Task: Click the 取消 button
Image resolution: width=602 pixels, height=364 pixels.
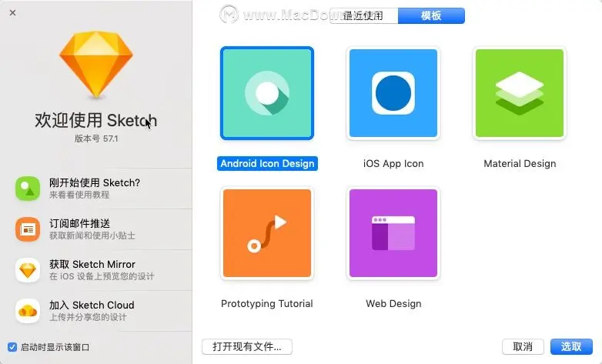Action: (x=523, y=347)
